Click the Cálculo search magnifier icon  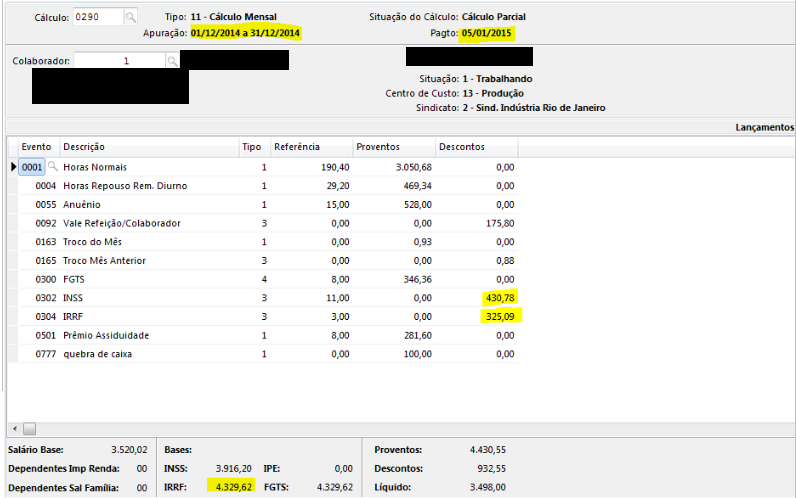coord(132,18)
